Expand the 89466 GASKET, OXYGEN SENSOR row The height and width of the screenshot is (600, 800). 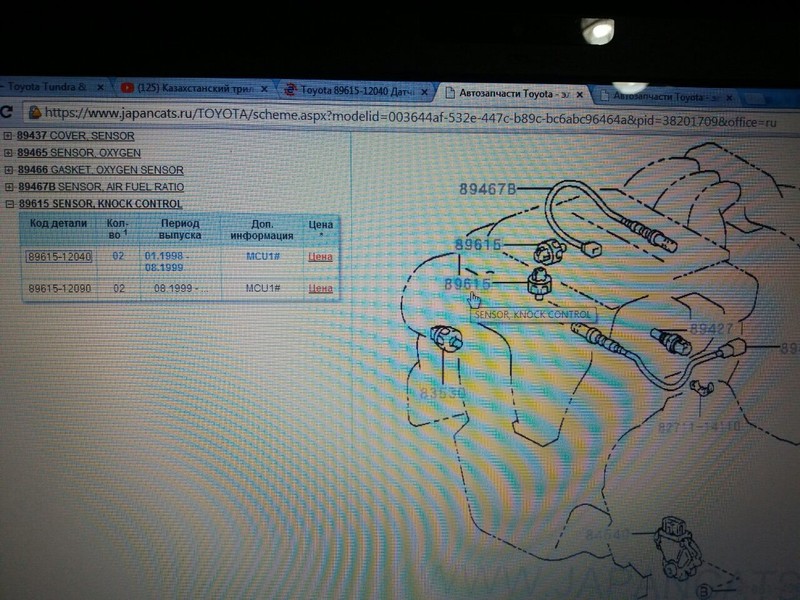pos(8,170)
